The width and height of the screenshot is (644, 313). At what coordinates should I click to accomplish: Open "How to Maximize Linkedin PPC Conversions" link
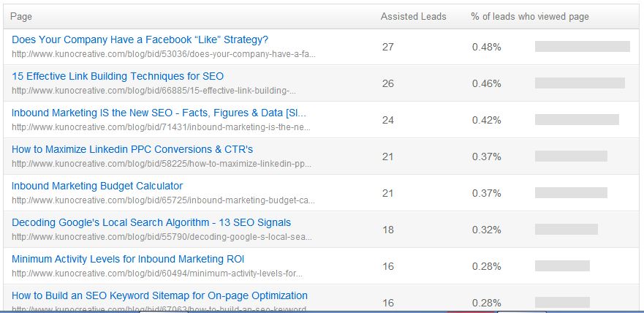132,149
